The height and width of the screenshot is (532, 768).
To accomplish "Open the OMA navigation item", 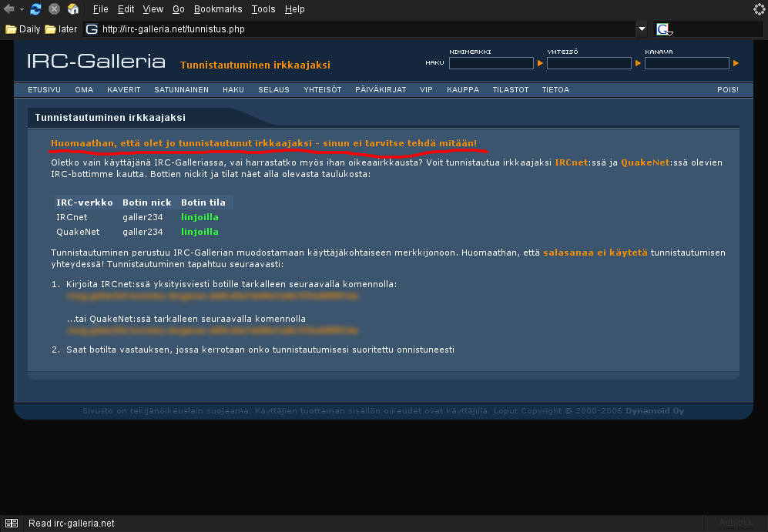I will point(84,90).
